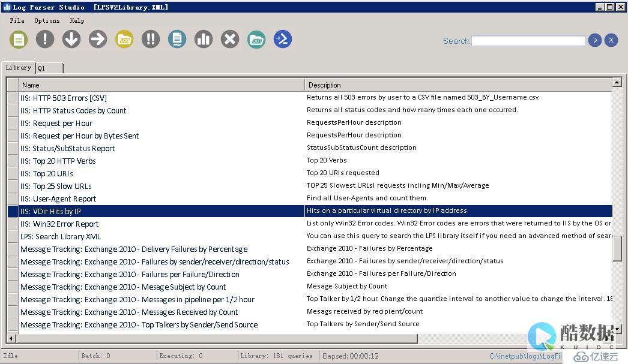Click the right arrow toolbar icon
The image size is (628, 364).
pos(98,39)
